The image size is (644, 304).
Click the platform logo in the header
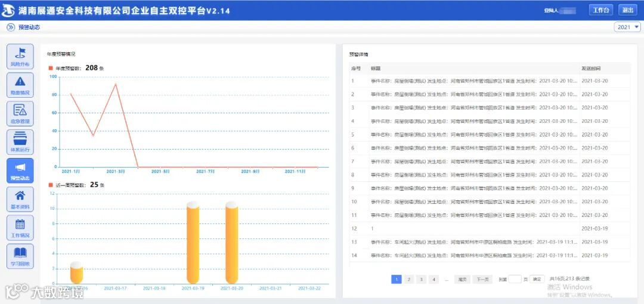8,11
